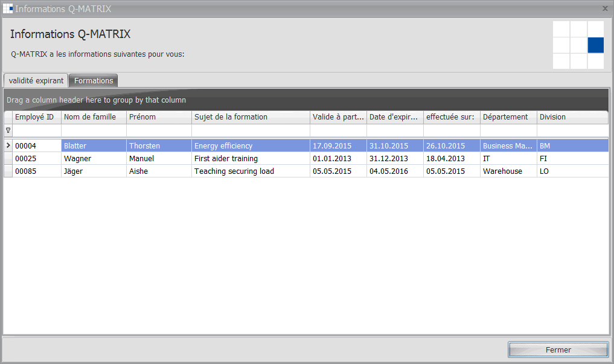Select employee ID cell 00085

37,171
